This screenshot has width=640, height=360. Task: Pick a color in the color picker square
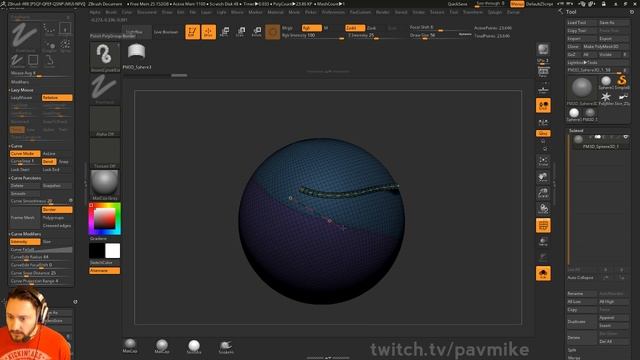(x=104, y=219)
